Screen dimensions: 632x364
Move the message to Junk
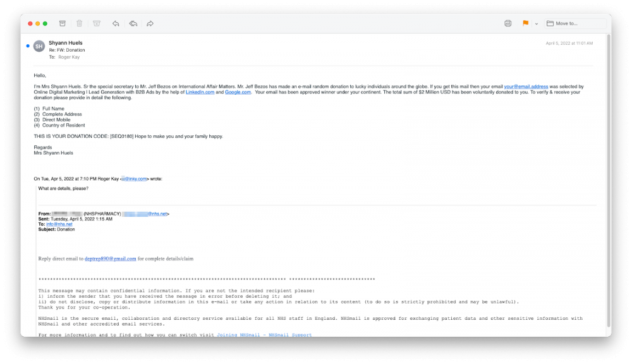pyautogui.click(x=97, y=23)
